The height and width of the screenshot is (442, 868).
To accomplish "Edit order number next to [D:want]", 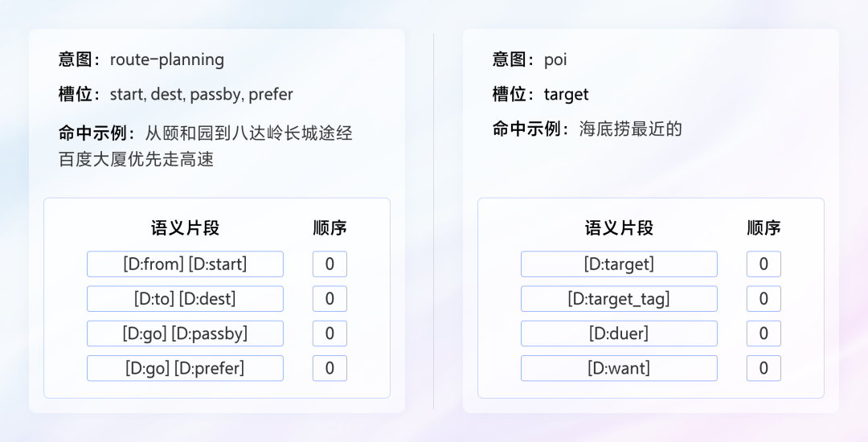I will (764, 368).
